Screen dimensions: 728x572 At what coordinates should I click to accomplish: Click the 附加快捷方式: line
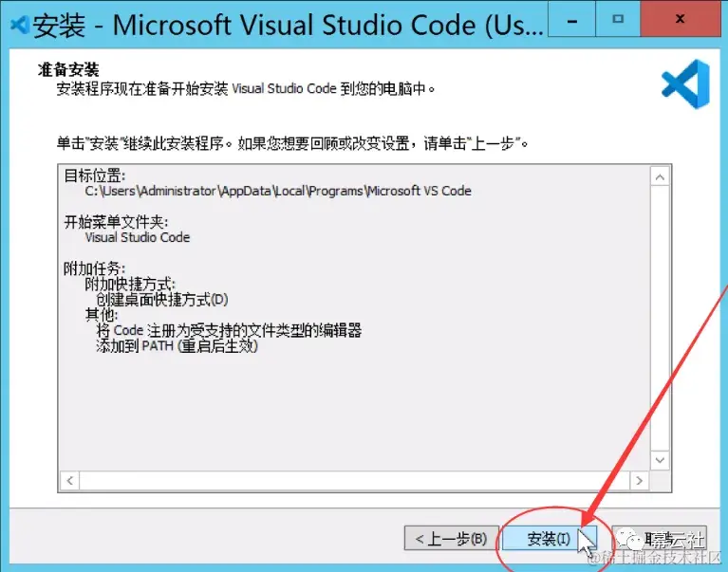point(130,284)
